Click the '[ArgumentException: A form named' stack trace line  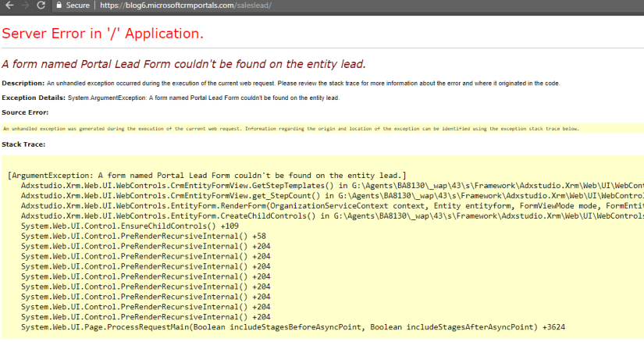[207, 176]
